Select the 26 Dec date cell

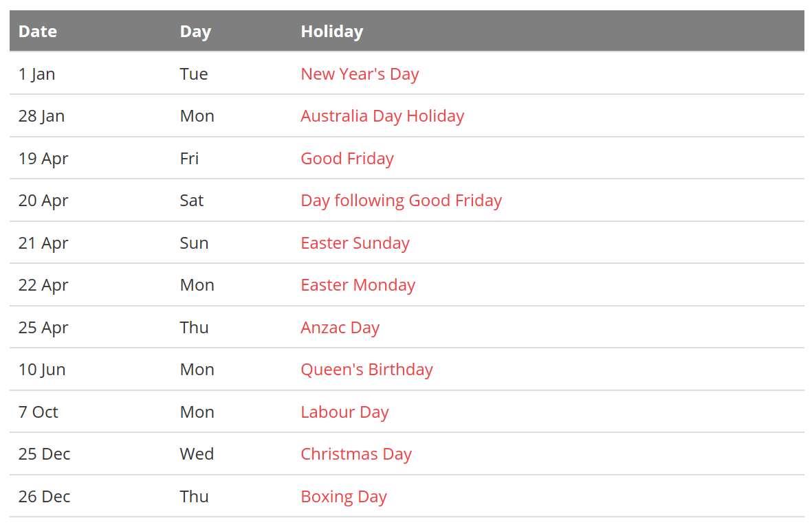tap(44, 497)
